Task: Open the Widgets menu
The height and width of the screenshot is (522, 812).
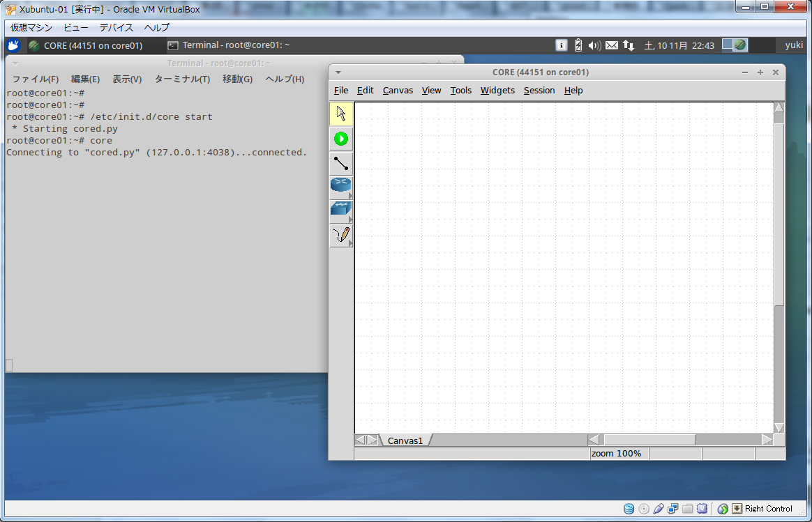Action: (497, 91)
